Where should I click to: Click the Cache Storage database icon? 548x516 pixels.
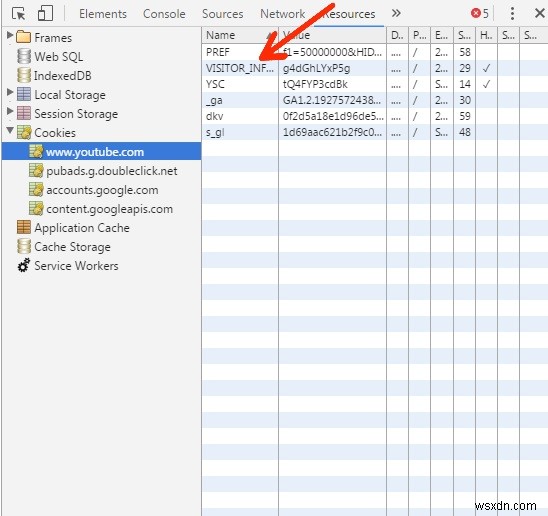[x=24, y=246]
